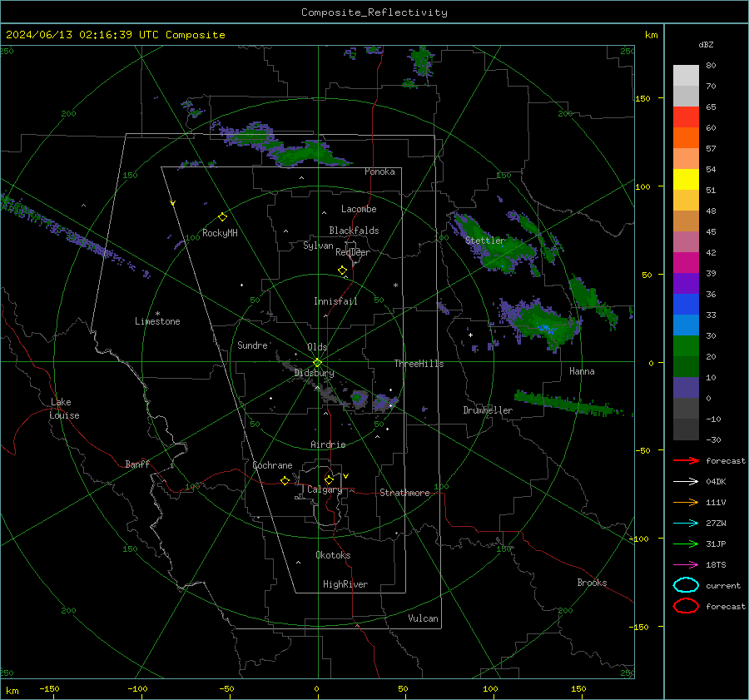The width and height of the screenshot is (749, 700).
Task: Select the slate-purple 0-10 dBZ swatch
Action: (x=686, y=388)
